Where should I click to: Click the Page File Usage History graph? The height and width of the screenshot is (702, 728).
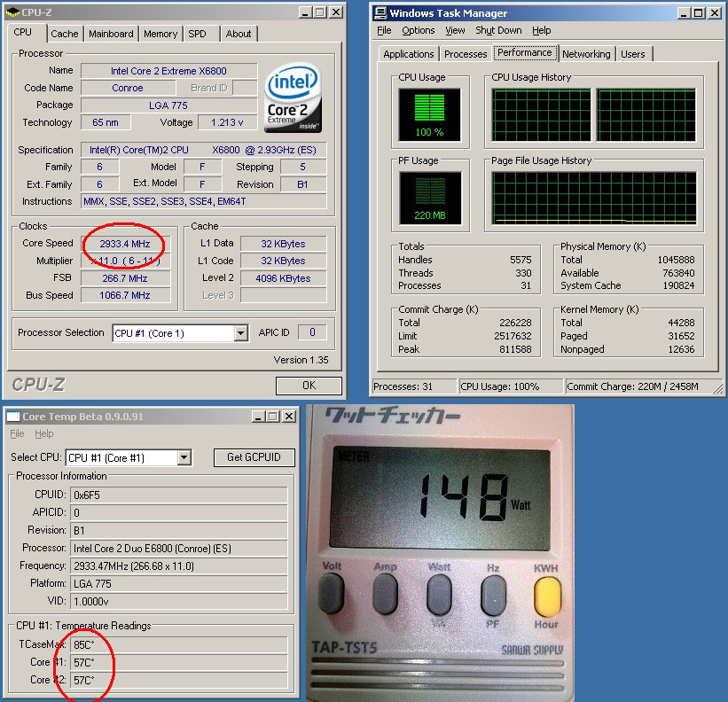[x=594, y=199]
